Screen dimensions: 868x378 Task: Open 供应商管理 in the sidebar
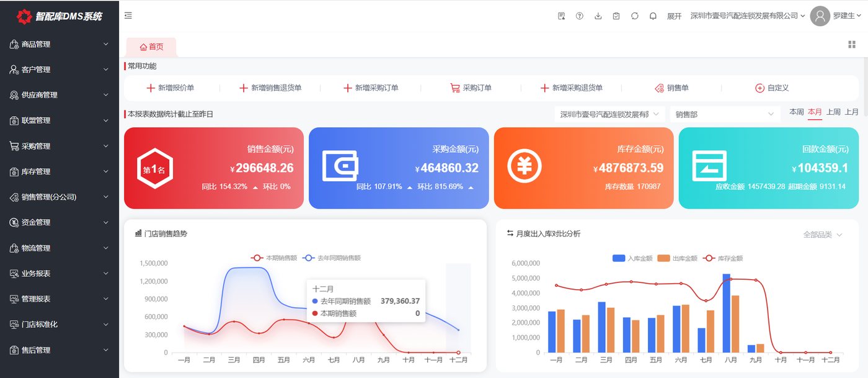(60, 95)
